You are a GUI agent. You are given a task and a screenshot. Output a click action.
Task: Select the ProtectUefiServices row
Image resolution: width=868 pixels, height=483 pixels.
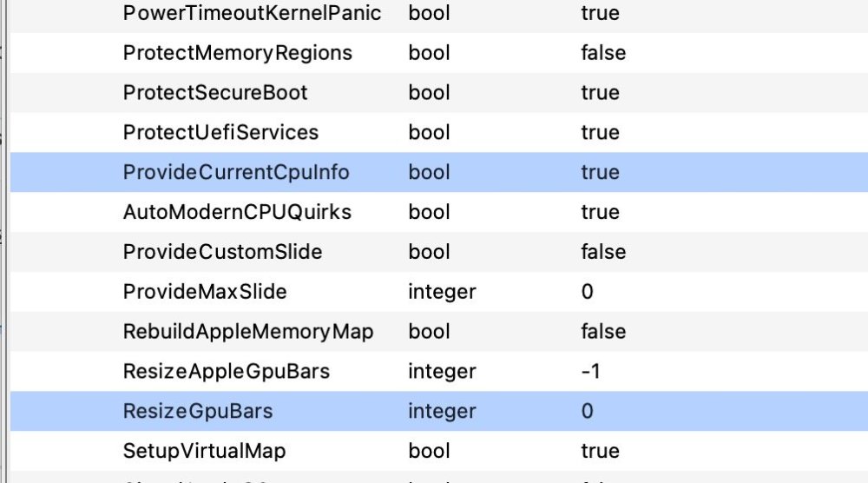(439, 132)
